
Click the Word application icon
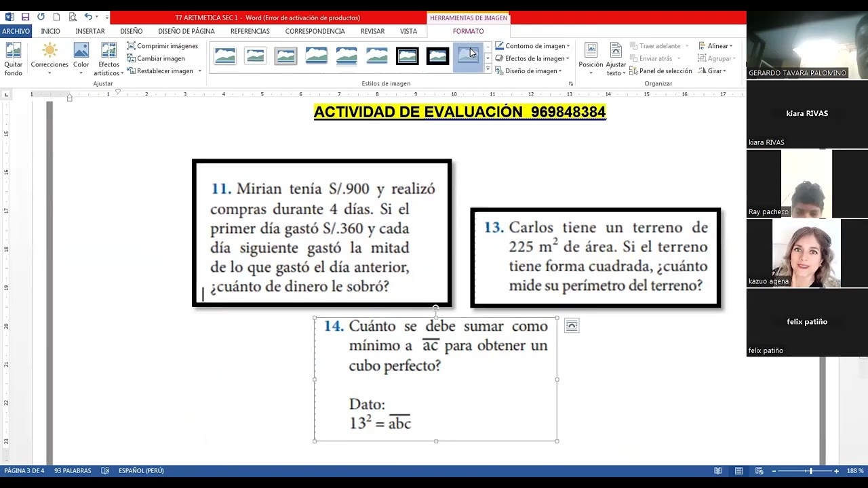pyautogui.click(x=9, y=17)
